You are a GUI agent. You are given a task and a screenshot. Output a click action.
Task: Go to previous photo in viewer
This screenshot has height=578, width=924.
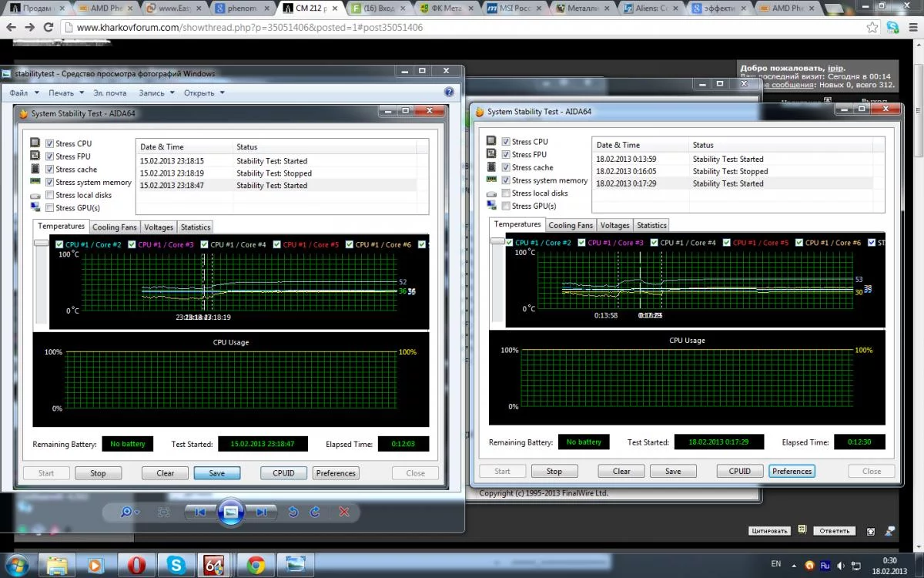click(x=199, y=512)
